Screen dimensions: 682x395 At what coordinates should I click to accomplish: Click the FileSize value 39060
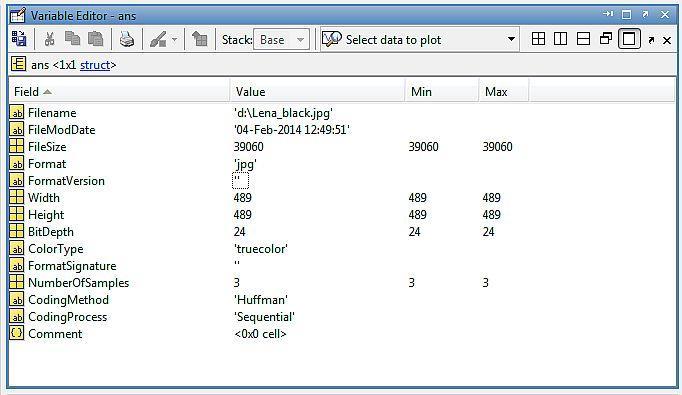(248, 147)
